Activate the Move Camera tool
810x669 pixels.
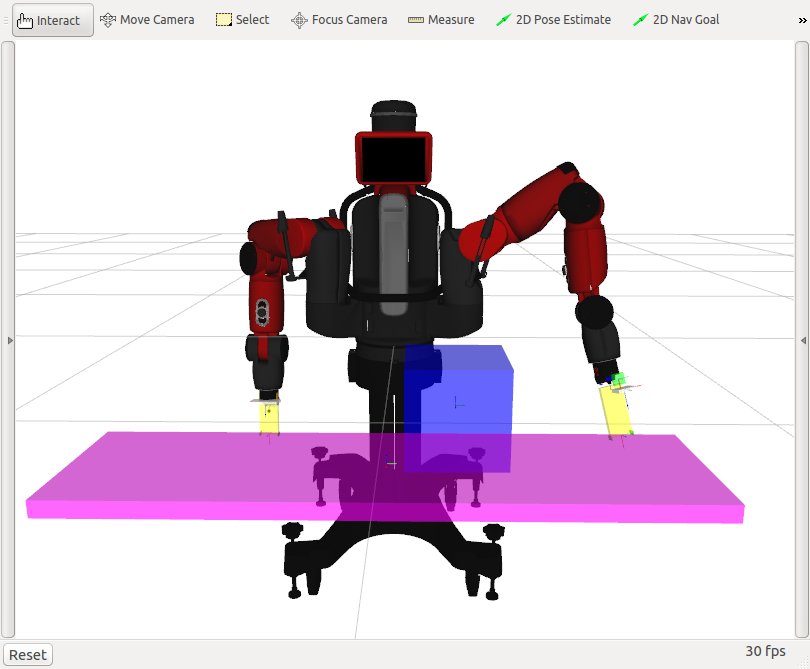pyautogui.click(x=147, y=20)
